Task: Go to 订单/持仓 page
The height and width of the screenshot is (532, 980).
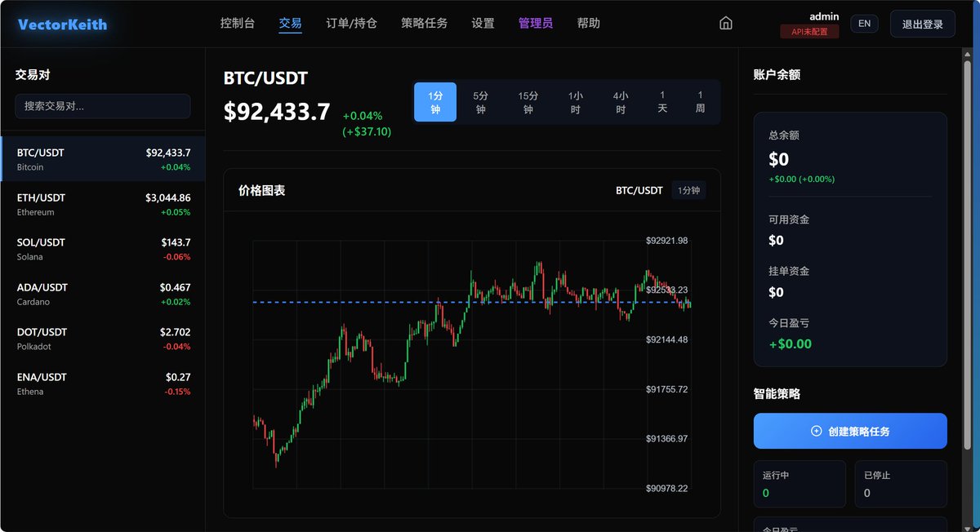Action: pos(351,24)
